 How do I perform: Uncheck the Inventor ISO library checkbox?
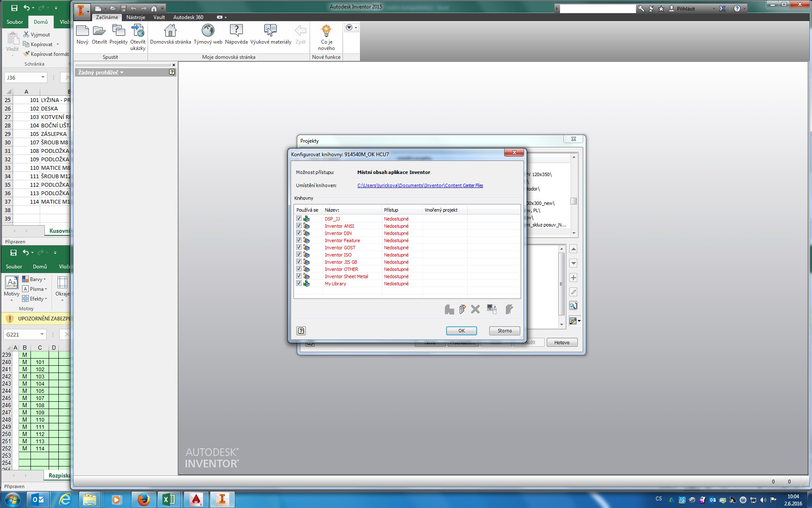click(299, 255)
